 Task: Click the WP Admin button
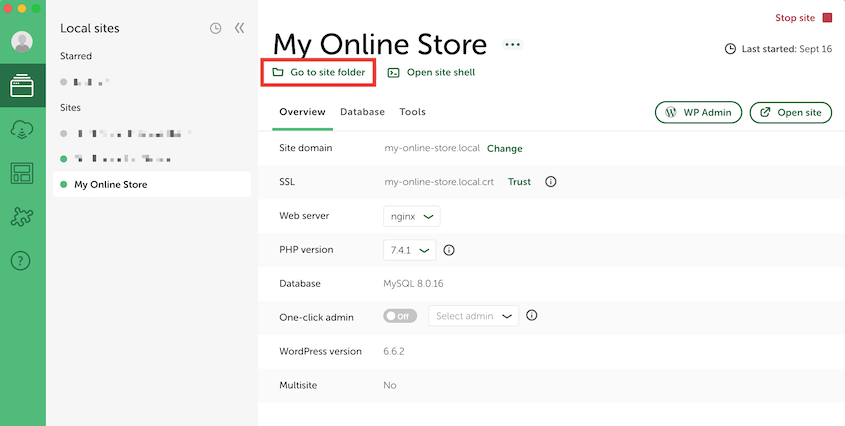point(698,113)
